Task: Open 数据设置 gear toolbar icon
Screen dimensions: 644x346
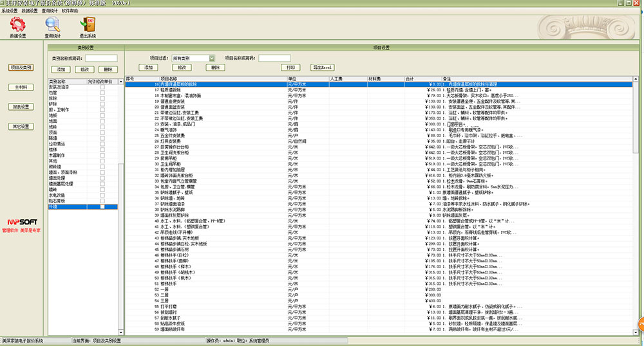Action: (17, 26)
